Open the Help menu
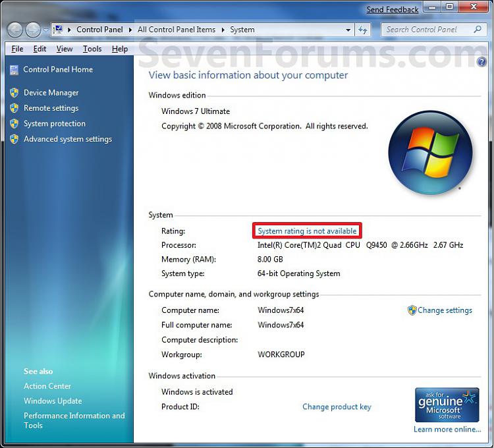 tap(120, 49)
